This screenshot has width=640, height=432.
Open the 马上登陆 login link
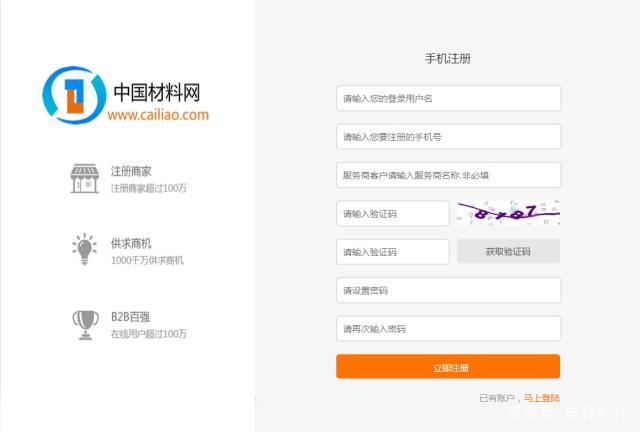coord(541,397)
